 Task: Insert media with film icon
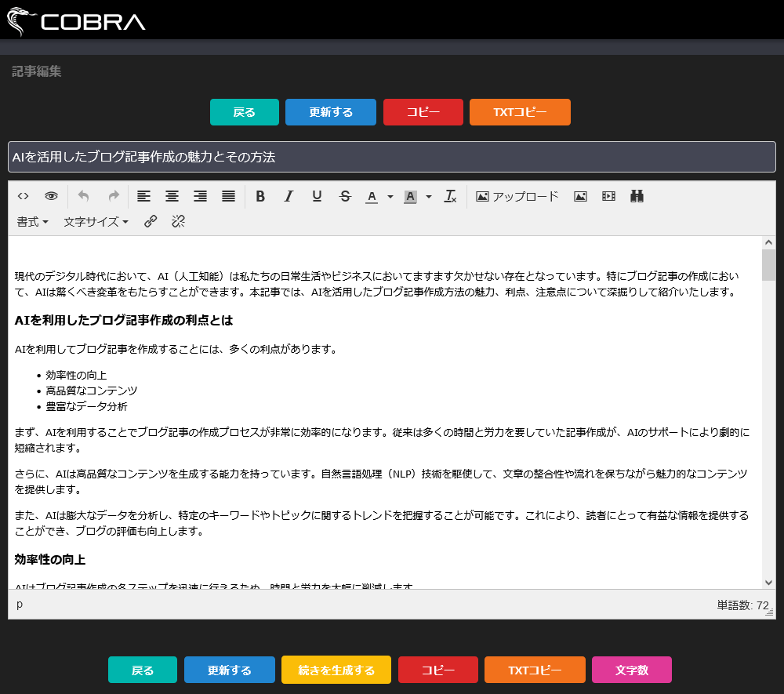click(x=608, y=196)
